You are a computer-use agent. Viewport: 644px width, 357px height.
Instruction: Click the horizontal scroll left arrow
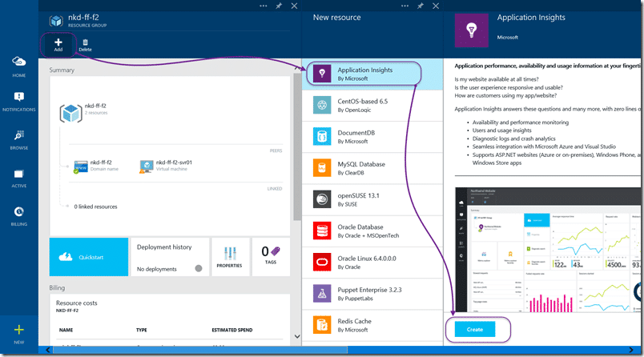click(48, 350)
